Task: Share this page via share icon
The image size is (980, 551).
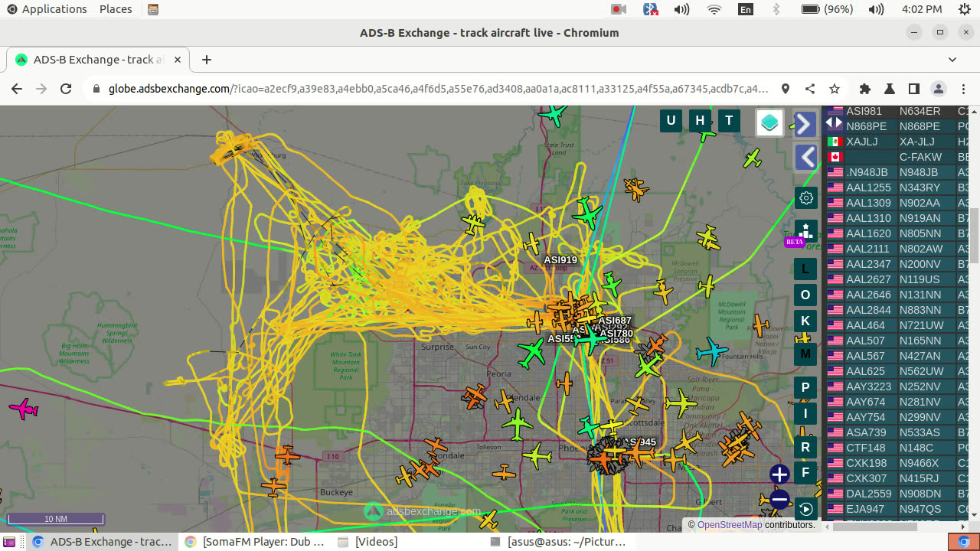Action: coord(810,89)
